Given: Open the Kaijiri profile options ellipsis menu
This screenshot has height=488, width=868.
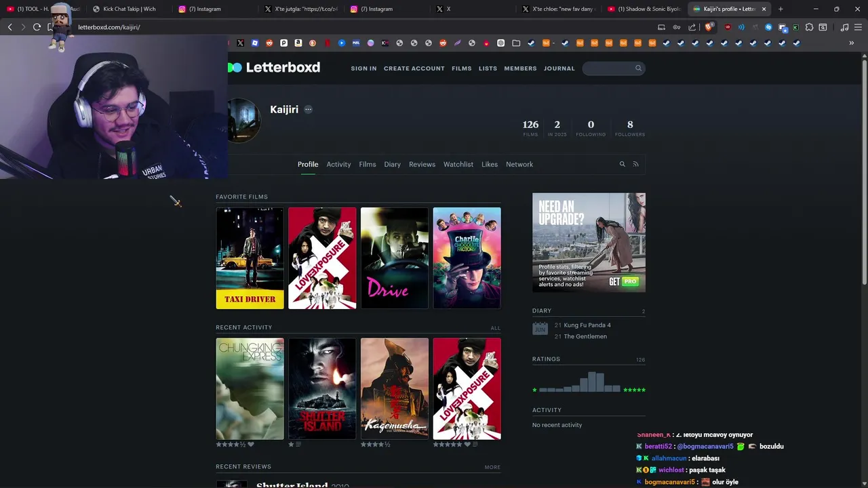Looking at the screenshot, I should click(x=308, y=110).
